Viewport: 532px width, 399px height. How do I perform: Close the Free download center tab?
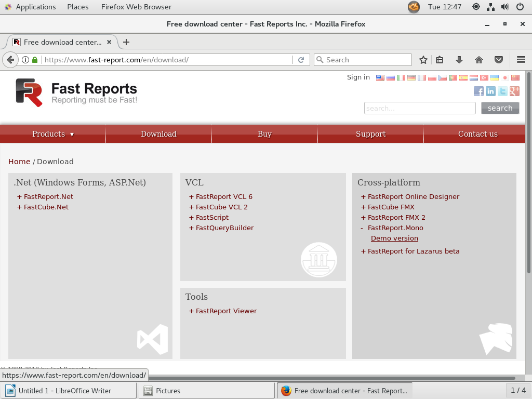point(109,42)
